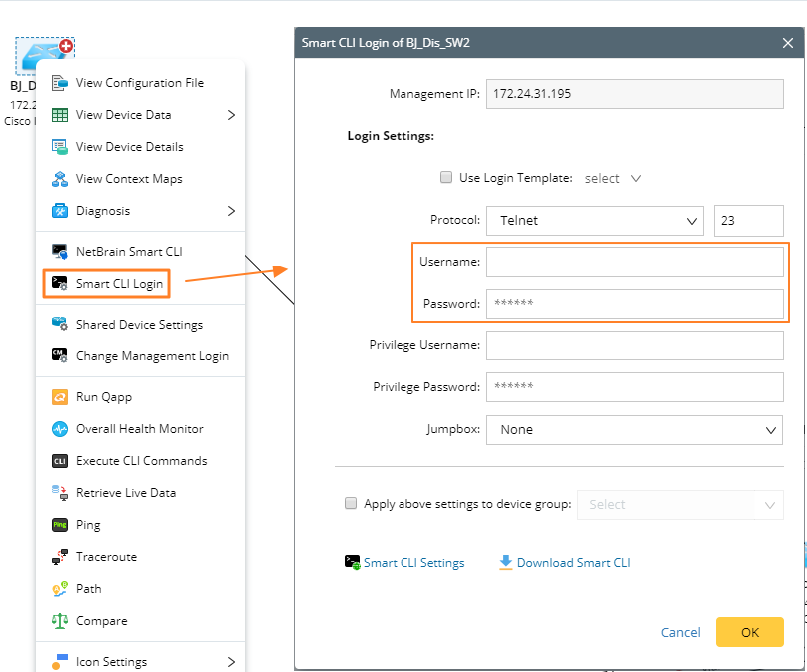
Task: Click the View Configuration File icon
Action: 59,83
